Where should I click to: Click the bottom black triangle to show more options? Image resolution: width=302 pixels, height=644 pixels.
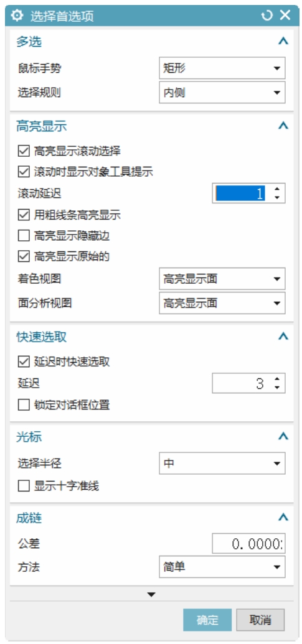151,594
